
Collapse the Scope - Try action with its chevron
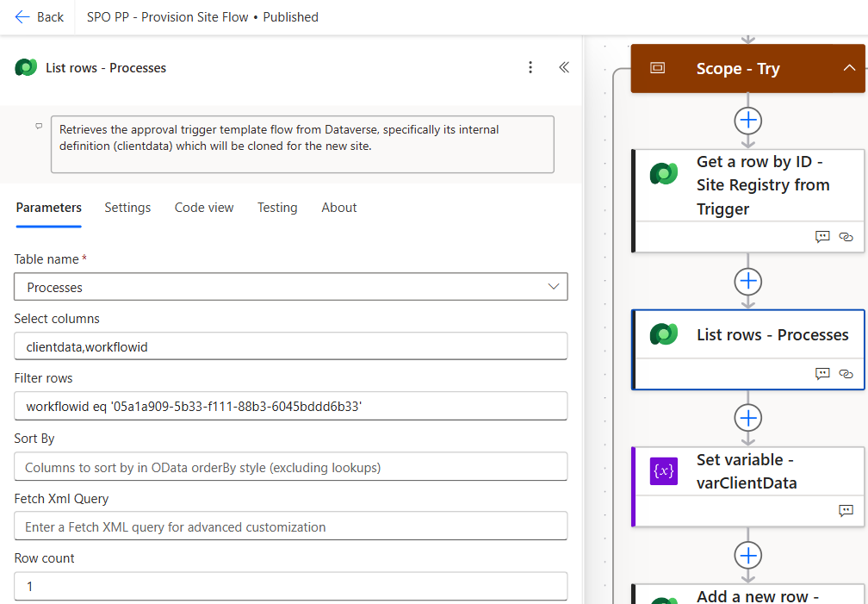(x=849, y=68)
